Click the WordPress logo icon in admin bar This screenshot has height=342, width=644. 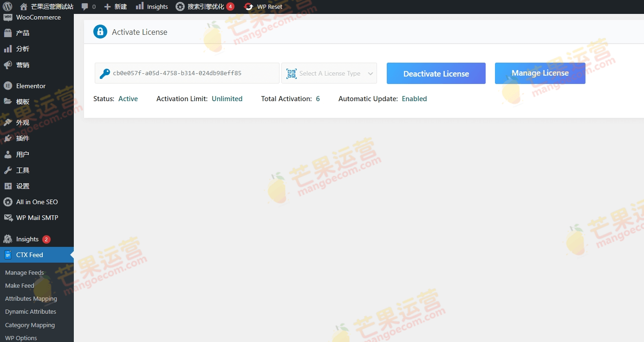click(7, 6)
